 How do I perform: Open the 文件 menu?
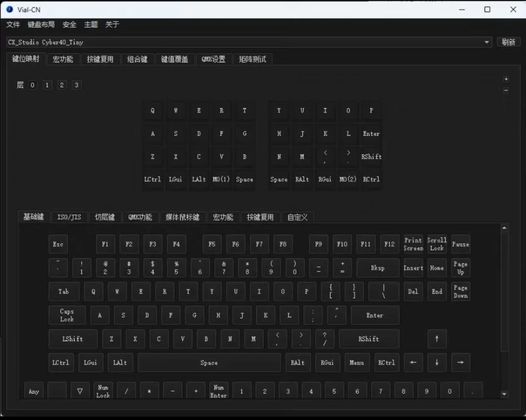click(13, 25)
